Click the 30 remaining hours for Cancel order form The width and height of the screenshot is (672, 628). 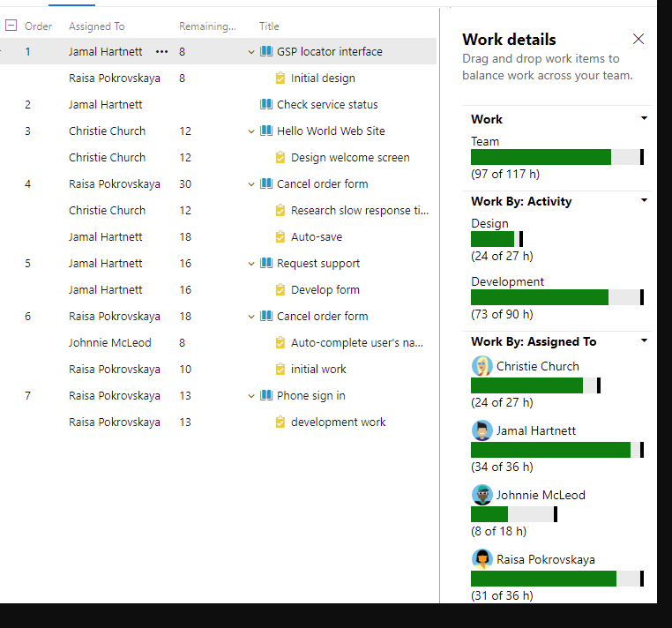point(185,183)
